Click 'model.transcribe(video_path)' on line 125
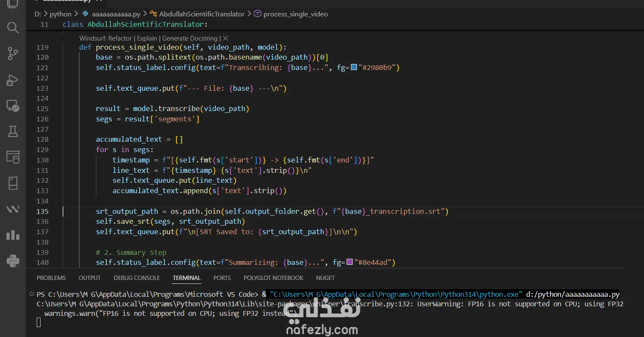Image resolution: width=644 pixels, height=337 pixels. tap(191, 108)
